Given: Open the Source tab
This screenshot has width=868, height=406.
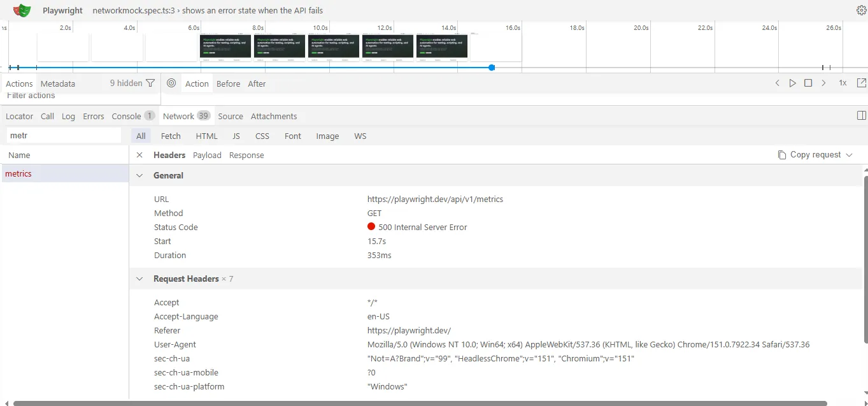Looking at the screenshot, I should pos(231,116).
